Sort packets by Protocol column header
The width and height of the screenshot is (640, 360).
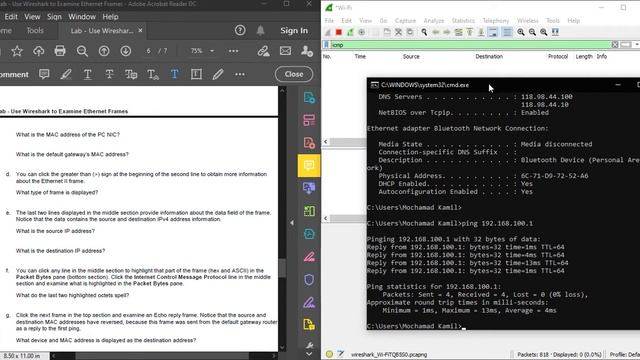[558, 56]
